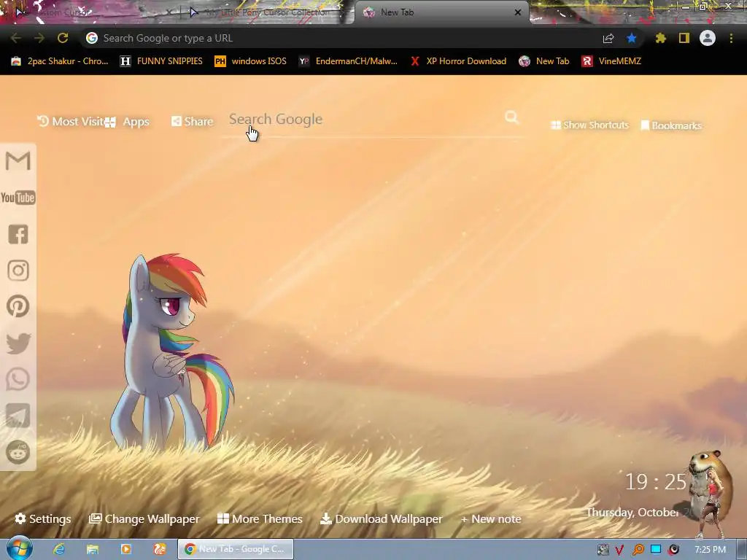Open Facebook sidebar shortcut
Image resolution: width=747 pixels, height=560 pixels.
pos(18,234)
